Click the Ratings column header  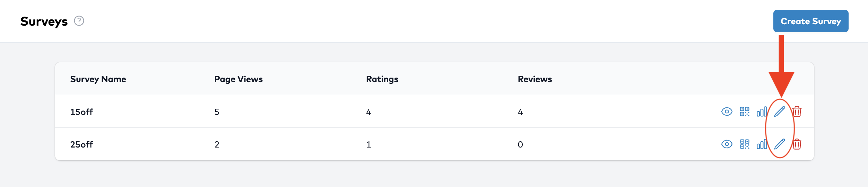tap(382, 79)
